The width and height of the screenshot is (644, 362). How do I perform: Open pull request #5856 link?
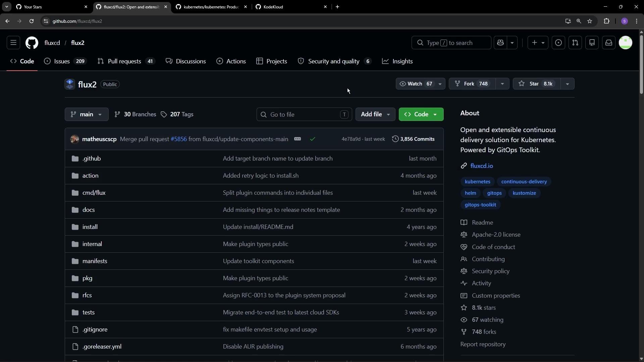(179, 139)
